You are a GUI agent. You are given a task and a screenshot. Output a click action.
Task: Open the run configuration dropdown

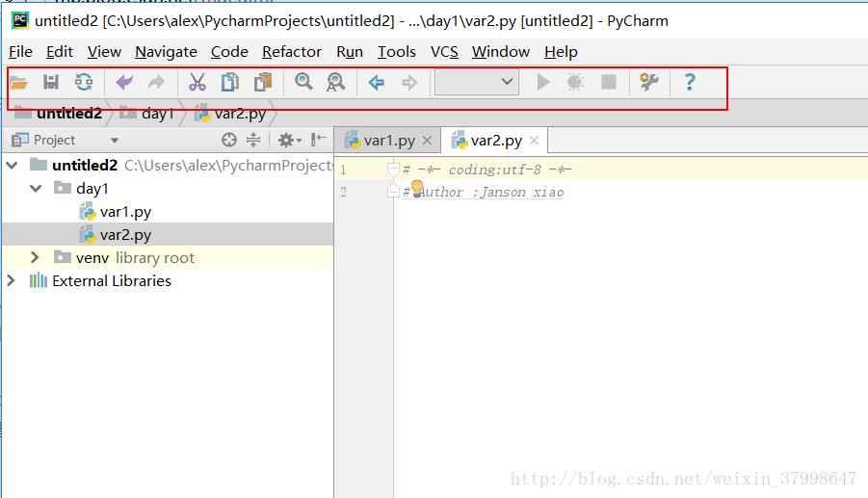[477, 82]
